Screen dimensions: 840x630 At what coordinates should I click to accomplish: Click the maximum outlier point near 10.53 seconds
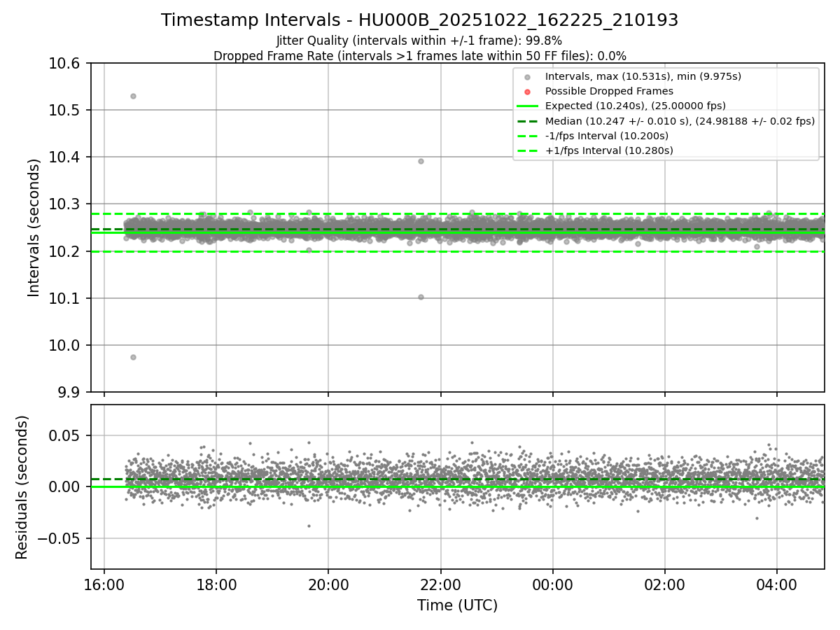tap(133, 96)
